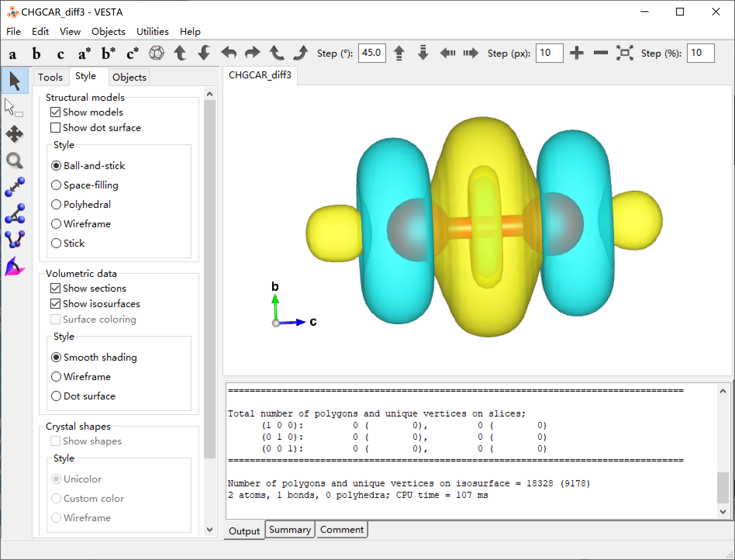Rotate clockwise around z axis
Screen dimensions: 735x560
tap(301, 53)
